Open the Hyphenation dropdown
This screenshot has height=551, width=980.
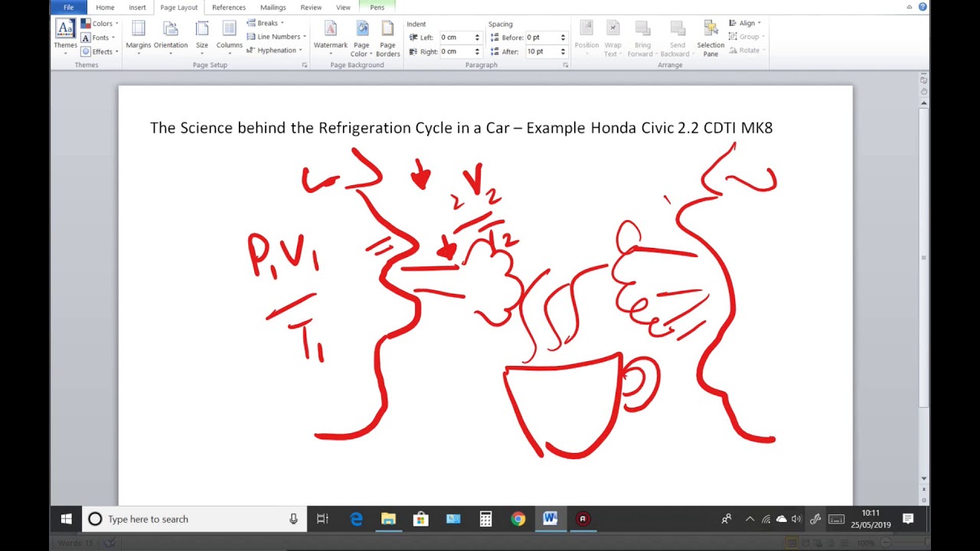coord(274,51)
